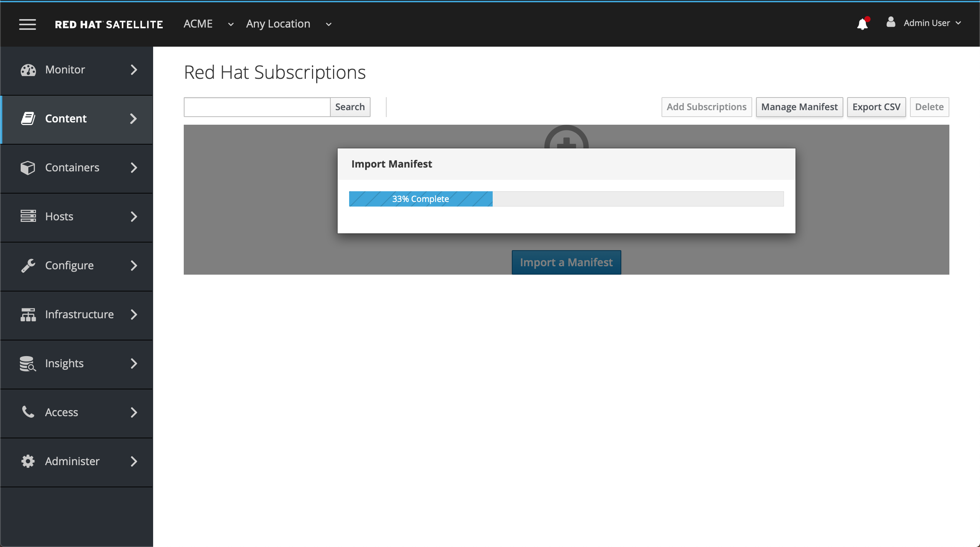Expand the Insights menu chevron
This screenshot has height=547, width=980.
[134, 363]
